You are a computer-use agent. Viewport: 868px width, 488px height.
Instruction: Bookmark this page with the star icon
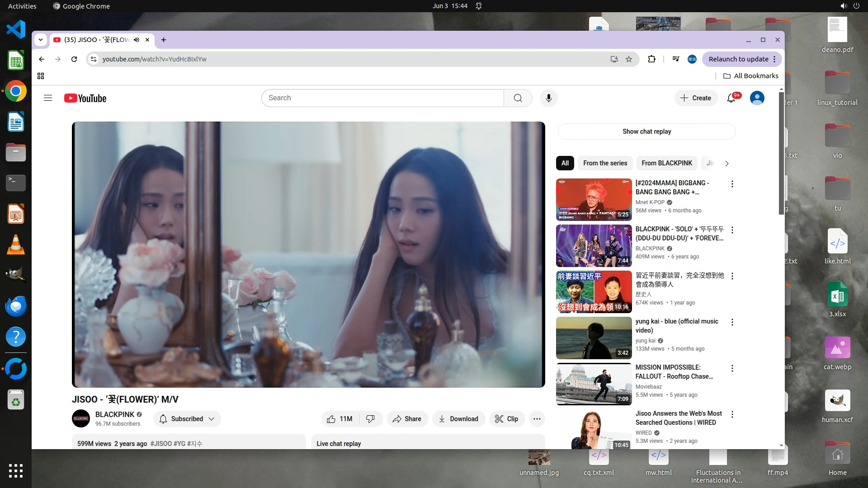click(629, 59)
